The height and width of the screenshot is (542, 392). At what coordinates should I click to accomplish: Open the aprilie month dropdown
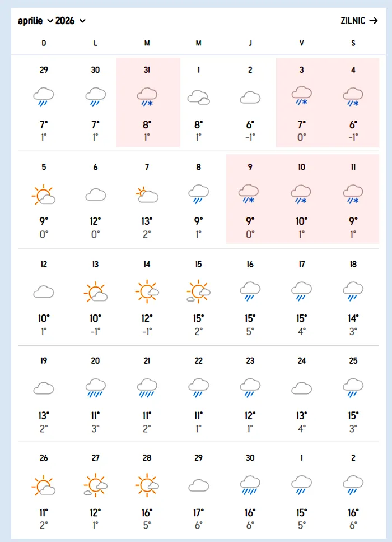pyautogui.click(x=35, y=21)
